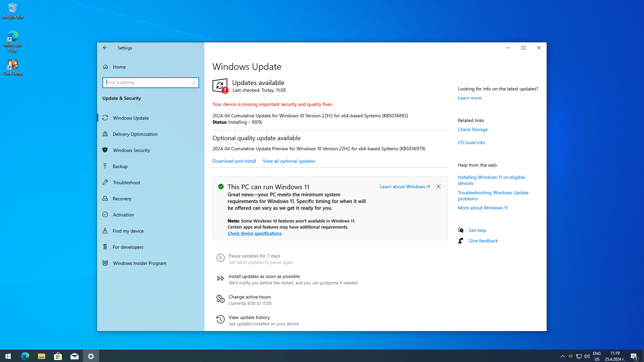Click the Give feedback person icon
The width and height of the screenshot is (644, 362).
click(461, 241)
